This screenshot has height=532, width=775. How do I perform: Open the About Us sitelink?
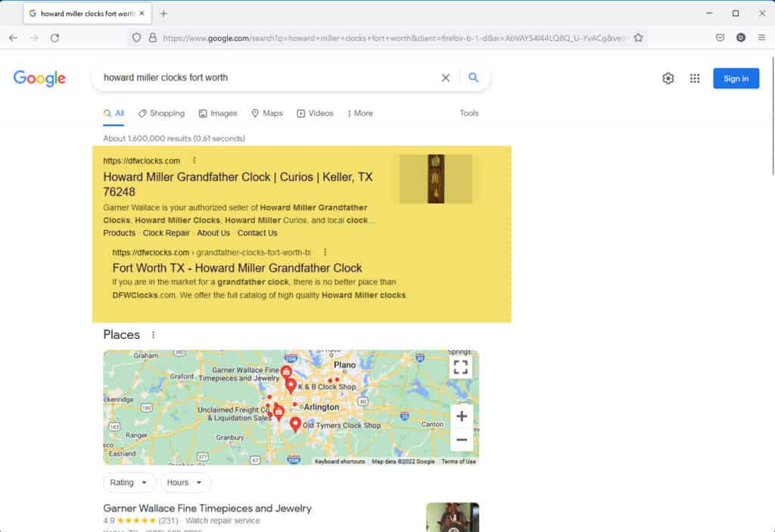click(213, 233)
